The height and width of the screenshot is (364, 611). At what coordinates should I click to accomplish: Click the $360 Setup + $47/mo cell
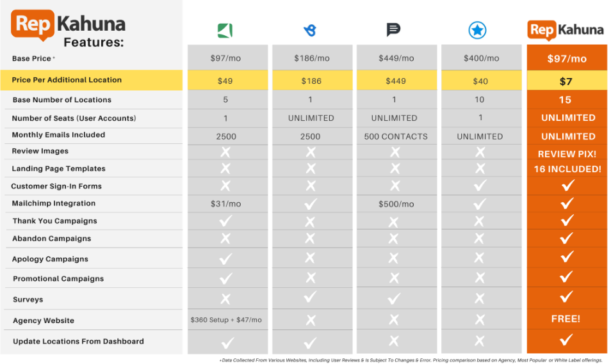[x=226, y=320]
